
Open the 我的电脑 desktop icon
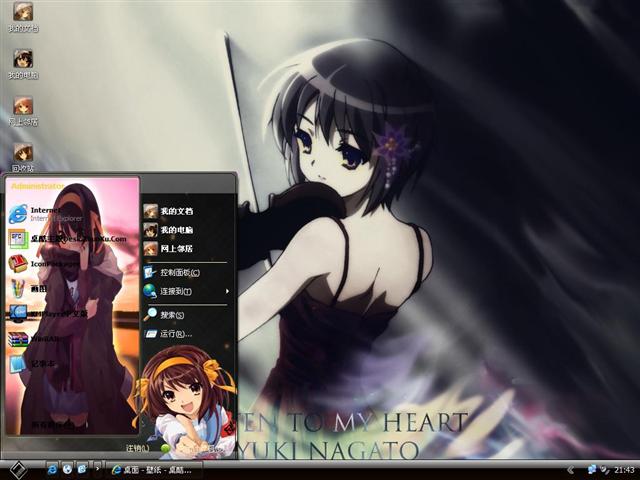tap(23, 64)
